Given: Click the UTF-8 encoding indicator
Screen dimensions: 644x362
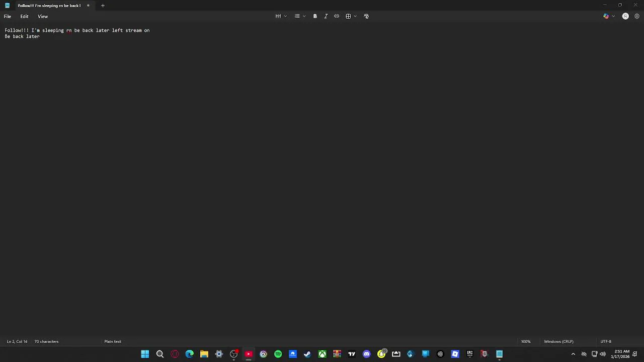Looking at the screenshot, I should pos(606,341).
